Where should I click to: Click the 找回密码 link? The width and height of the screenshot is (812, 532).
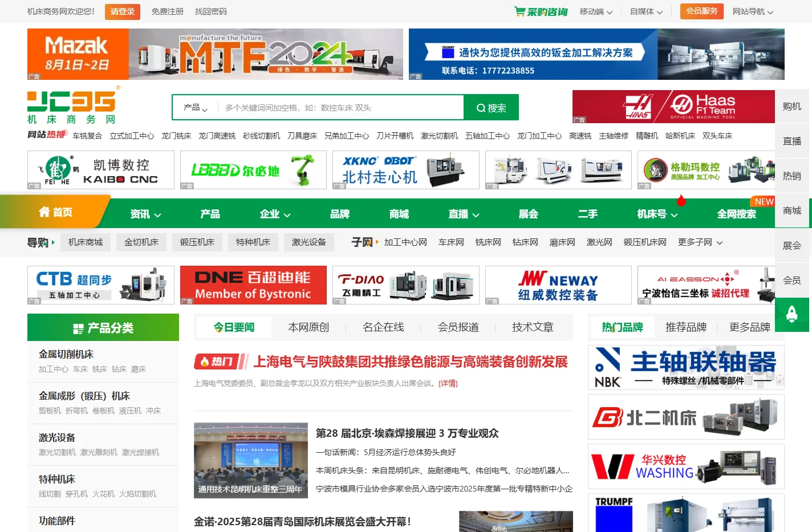(211, 11)
